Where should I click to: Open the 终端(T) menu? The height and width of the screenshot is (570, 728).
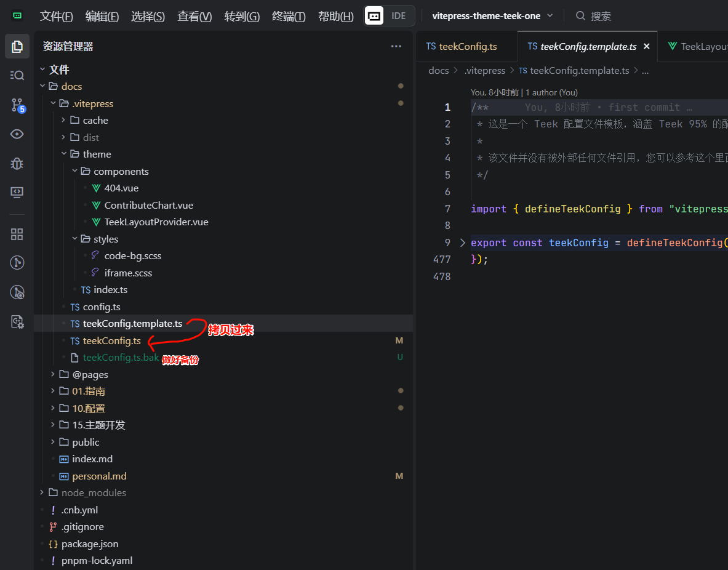[289, 17]
